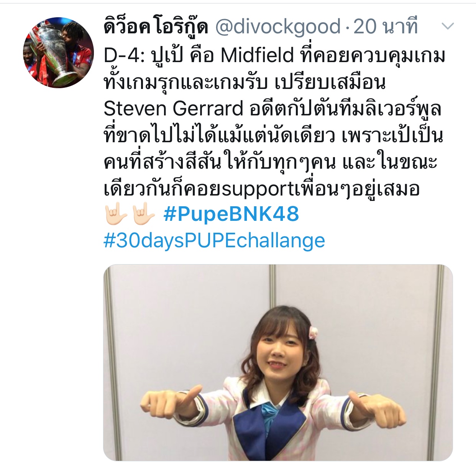Click the display name ดิว็อค โอริกู๊ด
This screenshot has width=476, height=462.
click(x=156, y=27)
